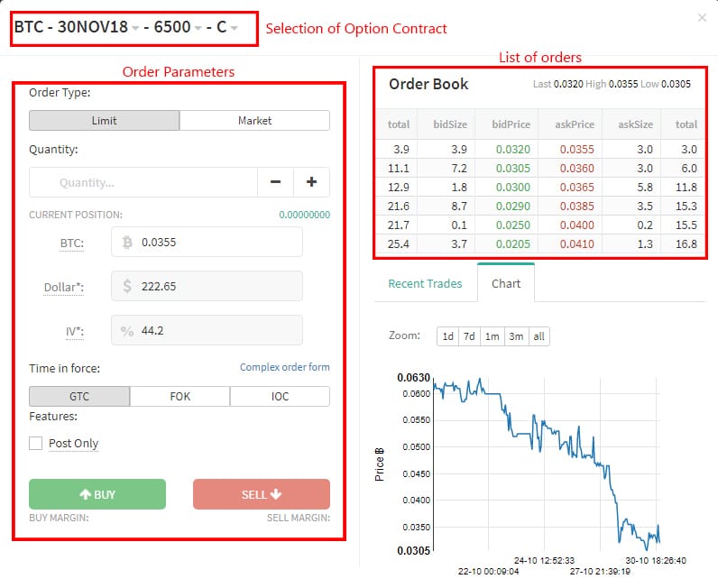Set chart zoom to 7d

click(469, 336)
